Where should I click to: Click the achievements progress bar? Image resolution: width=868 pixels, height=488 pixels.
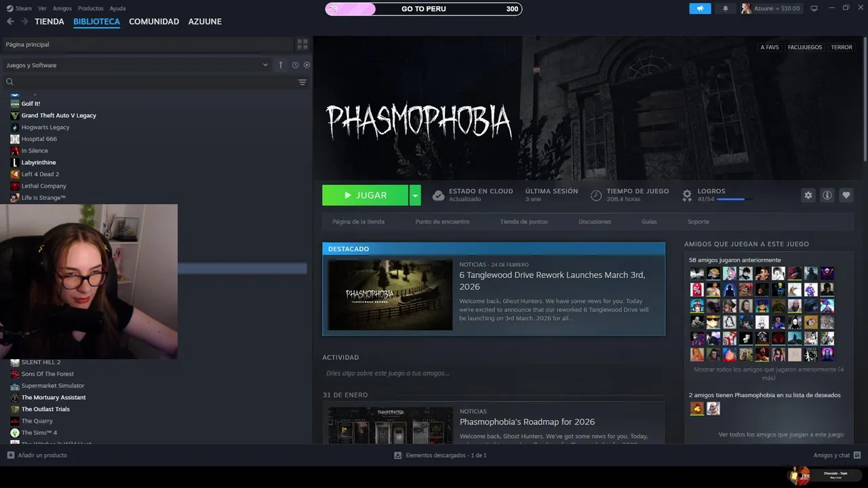click(734, 199)
